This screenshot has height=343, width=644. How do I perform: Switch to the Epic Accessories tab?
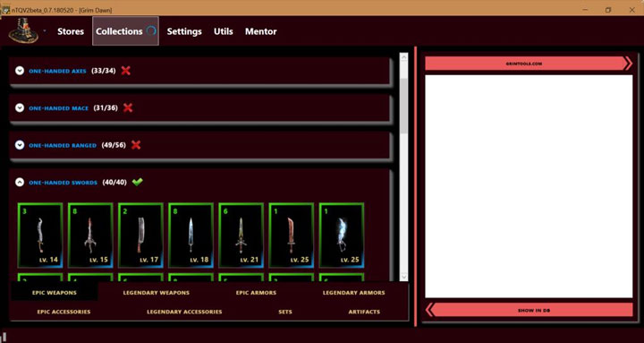point(64,312)
